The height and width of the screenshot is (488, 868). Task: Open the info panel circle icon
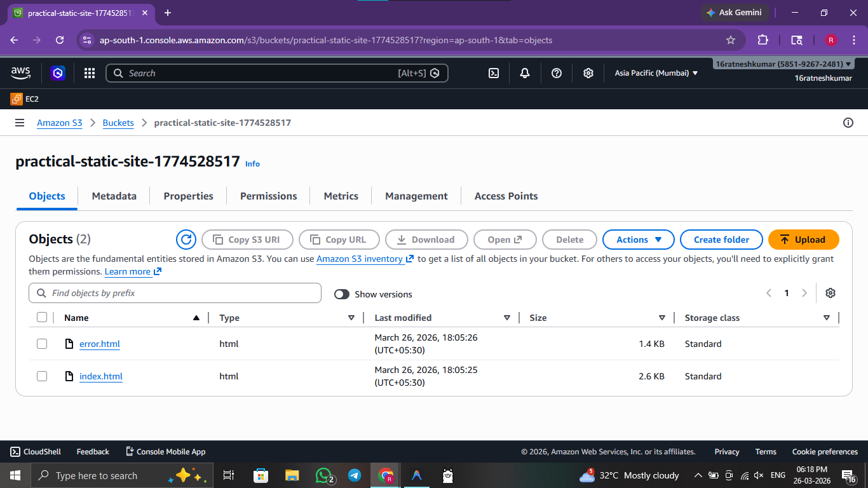pos(848,123)
